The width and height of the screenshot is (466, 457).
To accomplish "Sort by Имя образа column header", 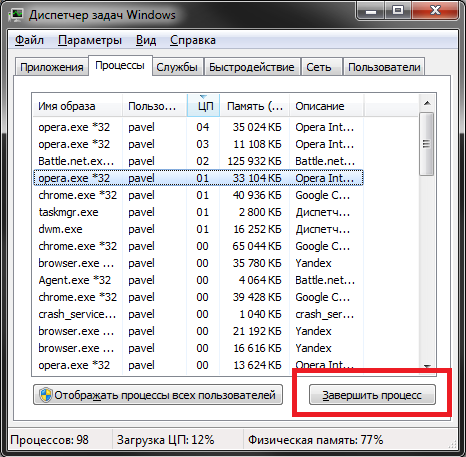I will click(78, 106).
